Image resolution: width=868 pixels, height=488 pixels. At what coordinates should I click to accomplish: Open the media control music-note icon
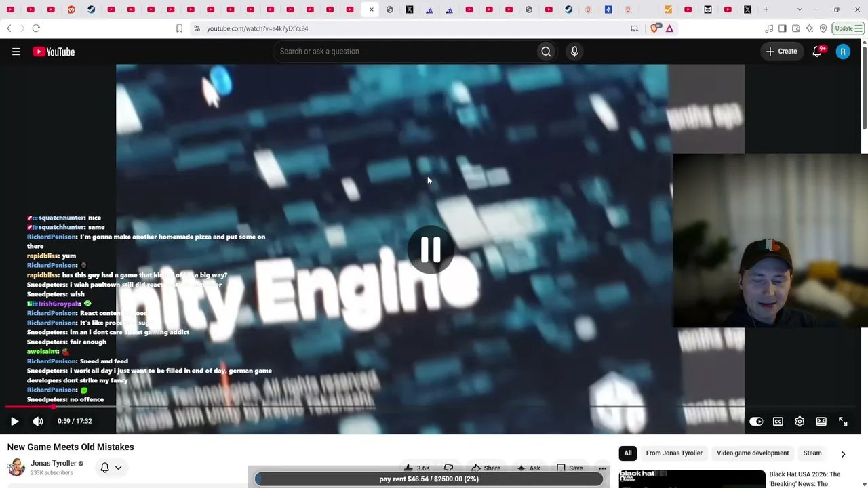pyautogui.click(x=769, y=28)
